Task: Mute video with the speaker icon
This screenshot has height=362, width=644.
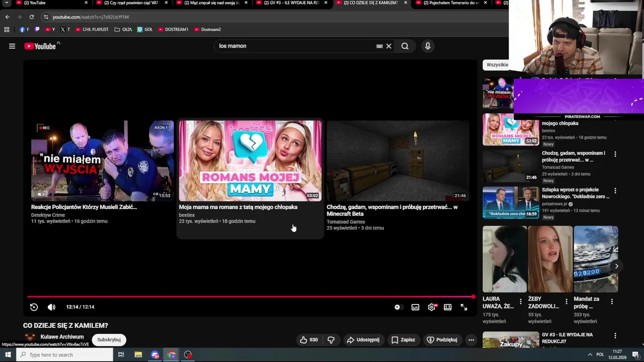Action: point(51,307)
